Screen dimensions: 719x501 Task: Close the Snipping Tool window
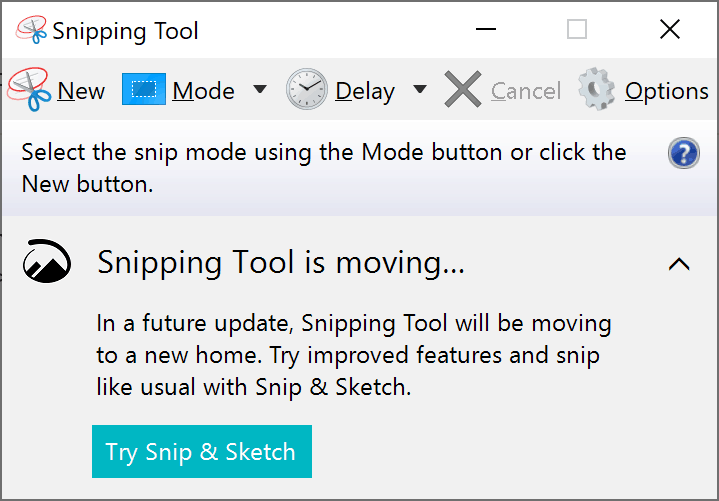pos(670,30)
